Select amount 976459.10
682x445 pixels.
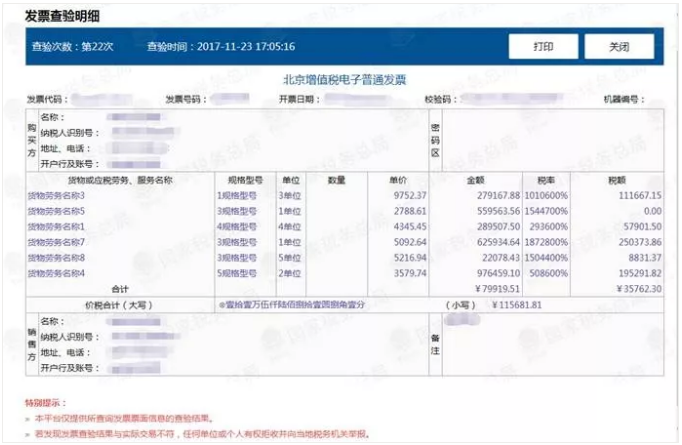(x=498, y=274)
